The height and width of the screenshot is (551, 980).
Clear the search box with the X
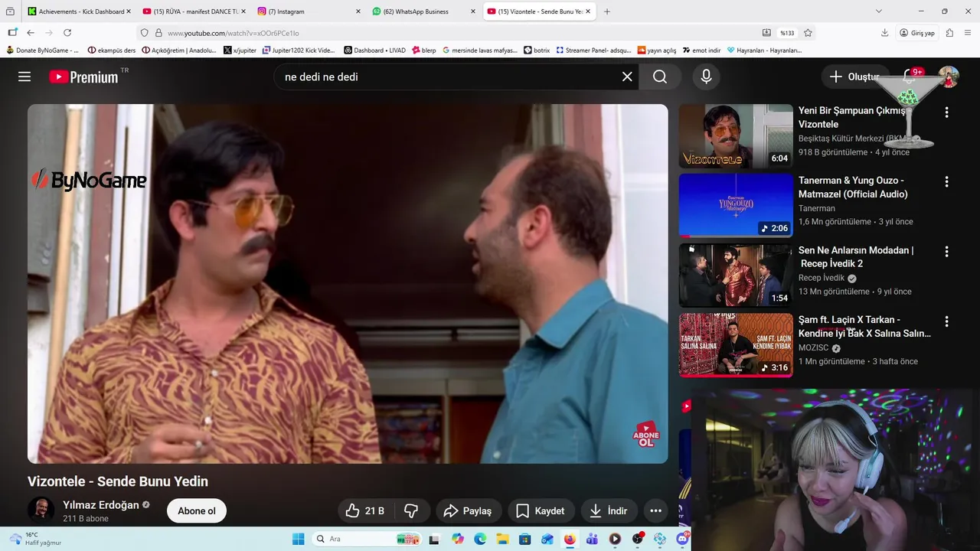pyautogui.click(x=627, y=77)
